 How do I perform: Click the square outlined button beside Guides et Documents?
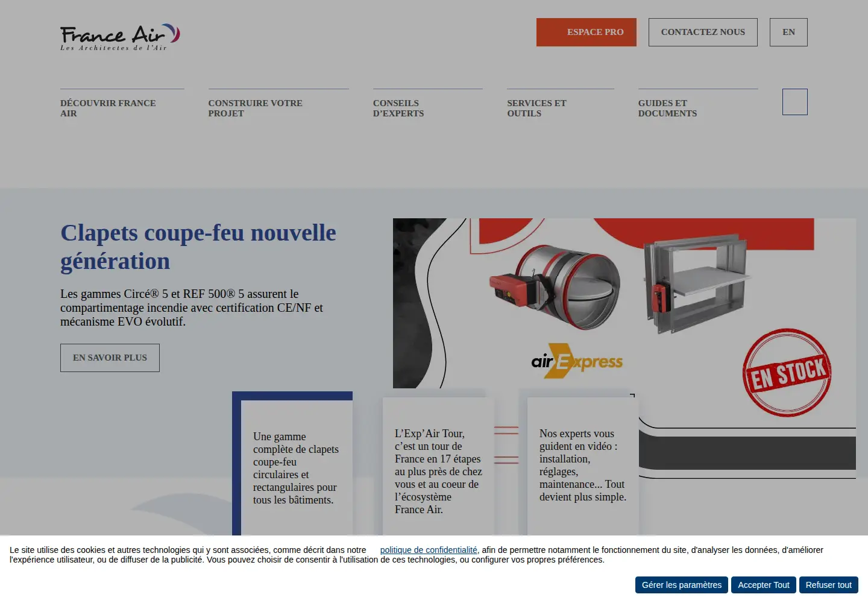pos(795,102)
